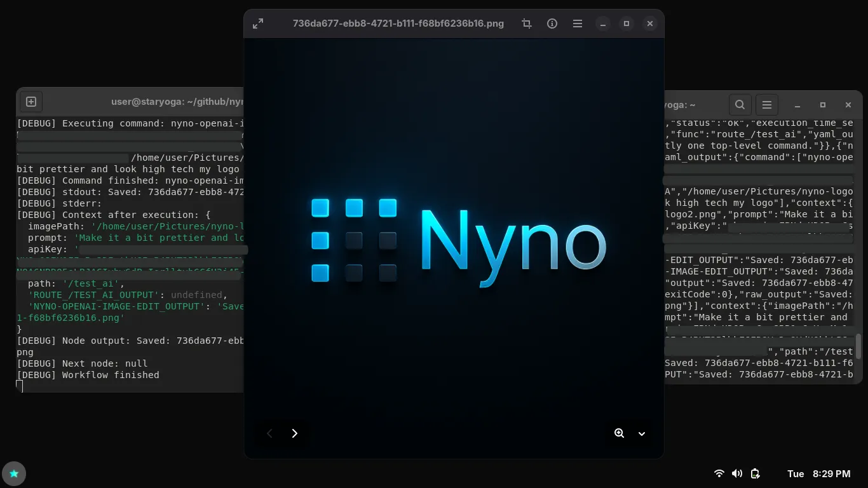Enter fullscreen in the image viewer
Screen dimensions: 868x488
pos(258,24)
